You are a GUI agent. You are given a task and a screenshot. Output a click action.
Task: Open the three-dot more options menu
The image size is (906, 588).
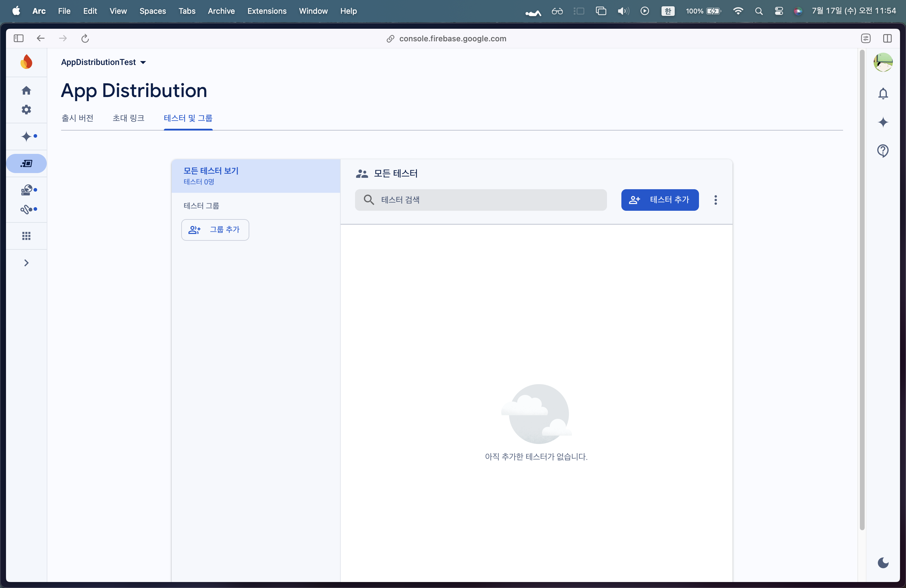(716, 200)
